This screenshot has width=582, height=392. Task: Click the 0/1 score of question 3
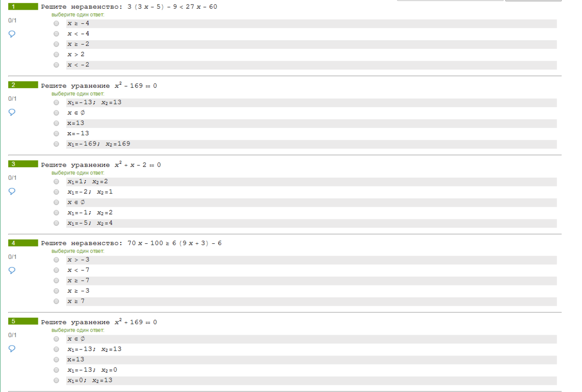(12, 178)
